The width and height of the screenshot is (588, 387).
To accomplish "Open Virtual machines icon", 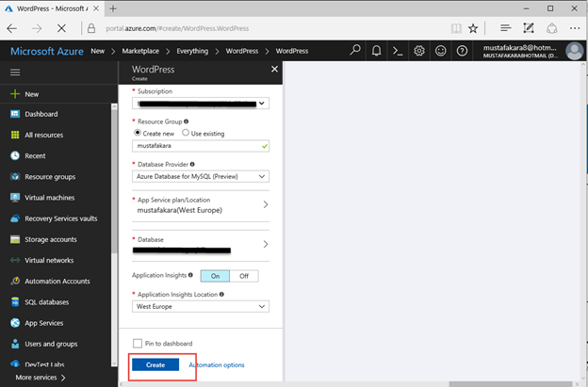I will pos(15,198).
